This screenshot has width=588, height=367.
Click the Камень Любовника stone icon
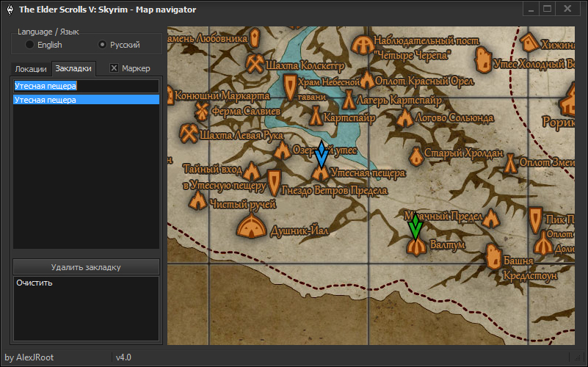point(255,38)
